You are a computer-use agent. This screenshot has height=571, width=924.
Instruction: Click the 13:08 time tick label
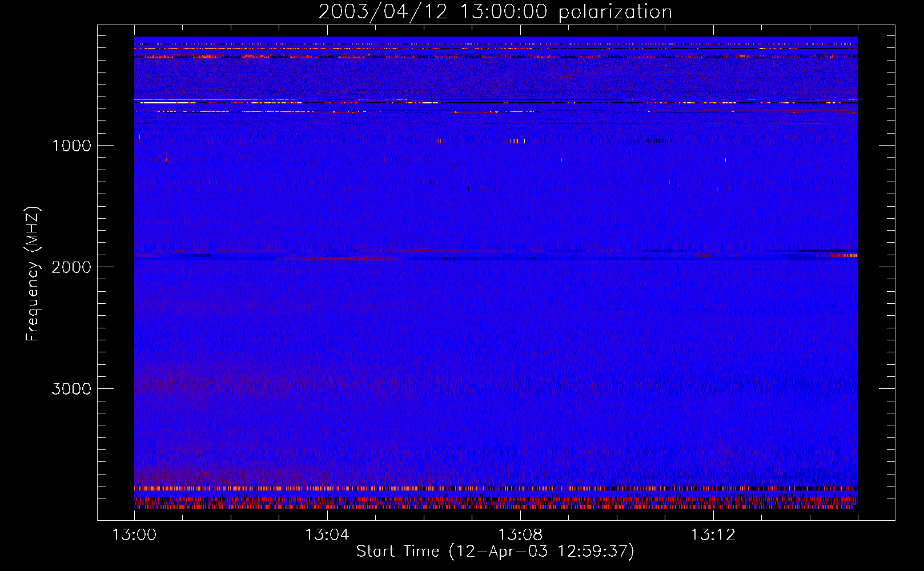(520, 535)
